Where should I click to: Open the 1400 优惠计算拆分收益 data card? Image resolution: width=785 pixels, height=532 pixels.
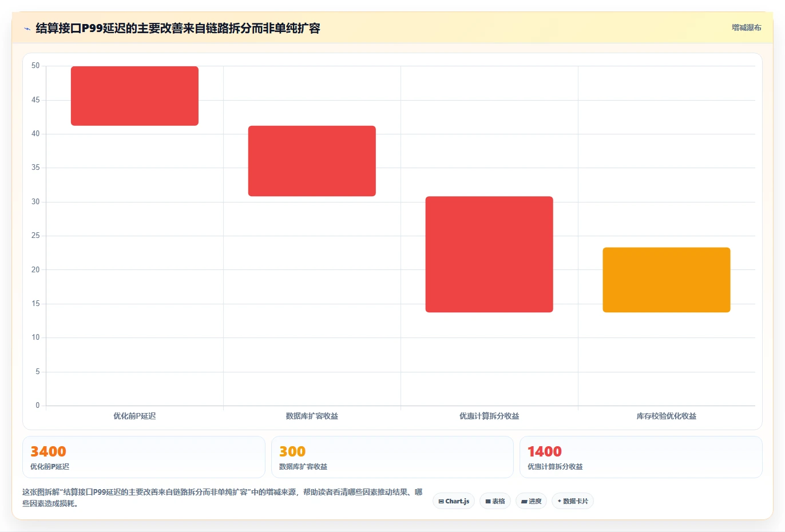(x=641, y=457)
